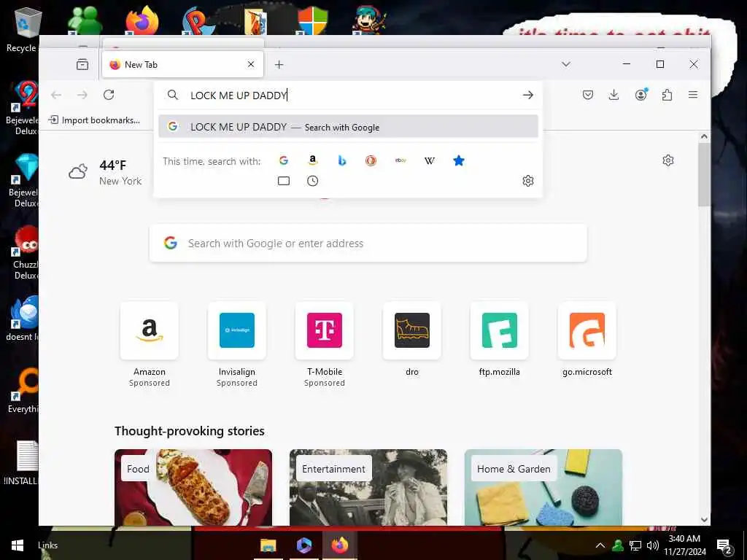Open the Firefox account menu
This screenshot has height=560, width=747.
click(640, 95)
